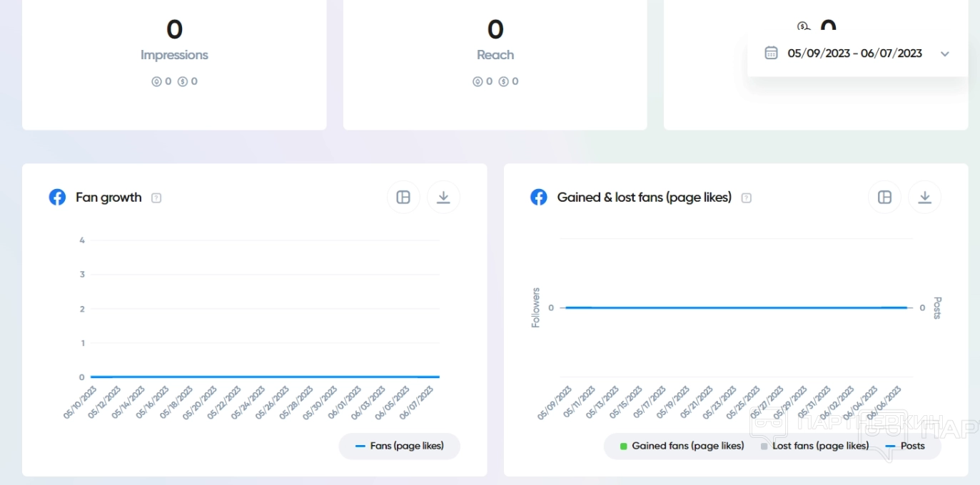Open the 05/09/2023 - 06/07/2023 date selector

pyautogui.click(x=854, y=53)
